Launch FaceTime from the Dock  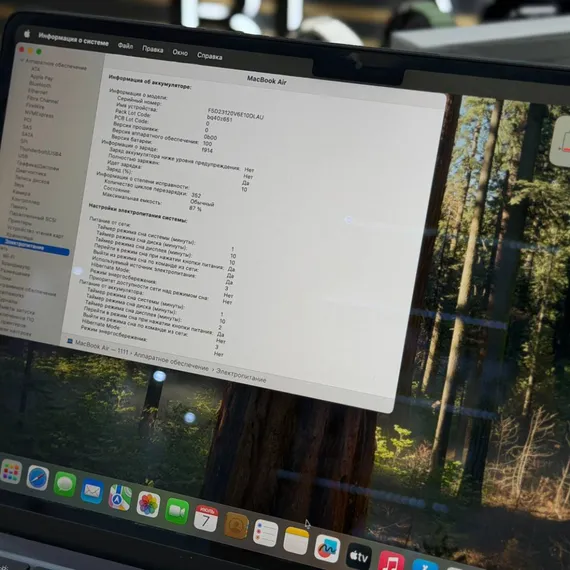177,511
